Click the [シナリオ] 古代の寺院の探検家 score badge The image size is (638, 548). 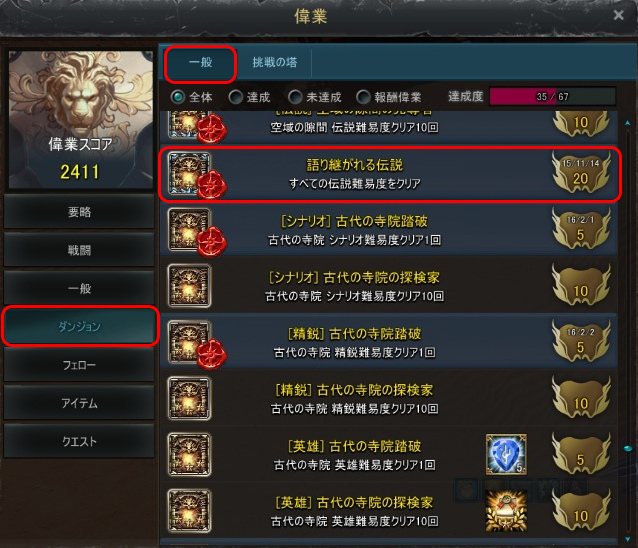click(581, 285)
